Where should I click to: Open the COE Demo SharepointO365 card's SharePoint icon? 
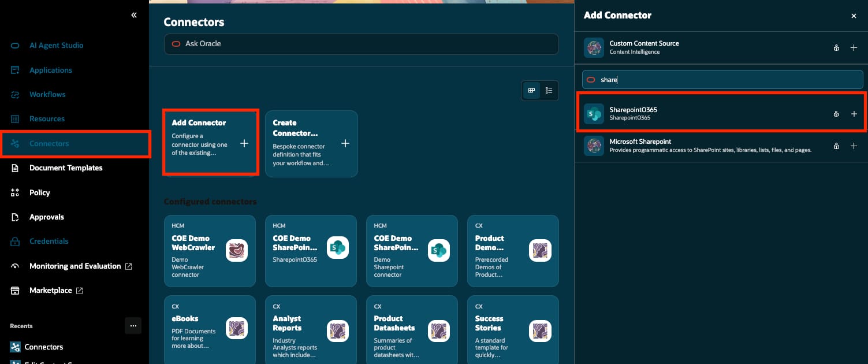(338, 247)
